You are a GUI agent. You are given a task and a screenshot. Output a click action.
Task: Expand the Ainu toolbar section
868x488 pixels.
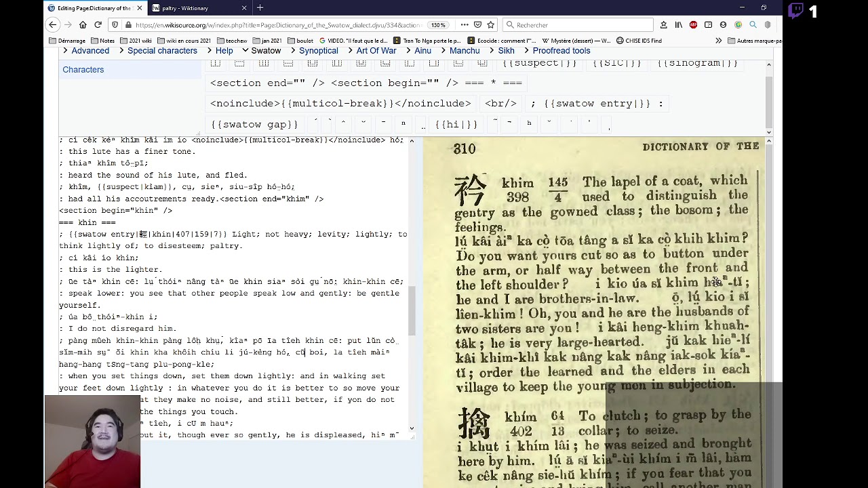[418, 51]
